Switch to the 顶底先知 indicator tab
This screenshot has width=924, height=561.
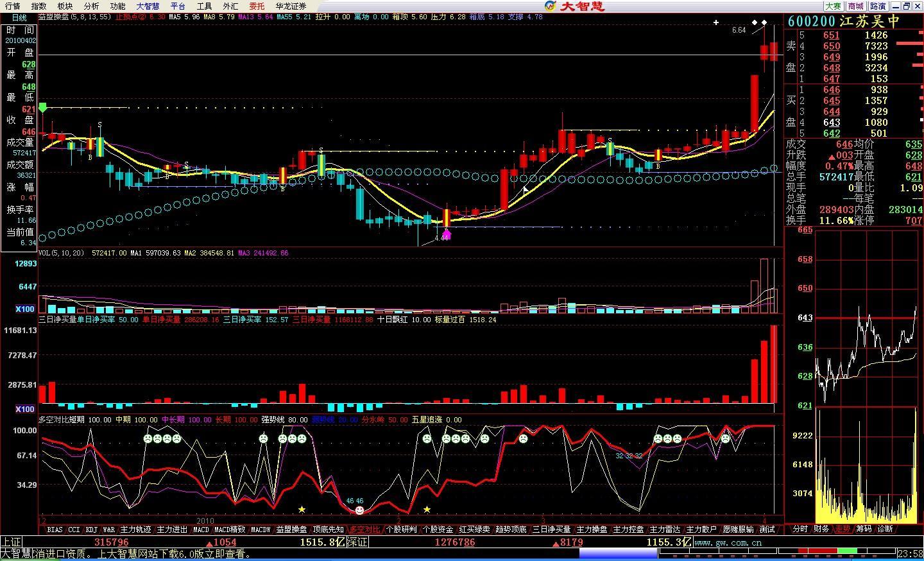[x=329, y=530]
